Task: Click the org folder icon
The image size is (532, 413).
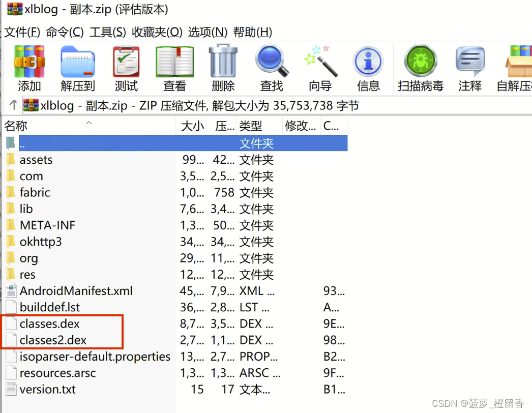Action: coord(11,258)
